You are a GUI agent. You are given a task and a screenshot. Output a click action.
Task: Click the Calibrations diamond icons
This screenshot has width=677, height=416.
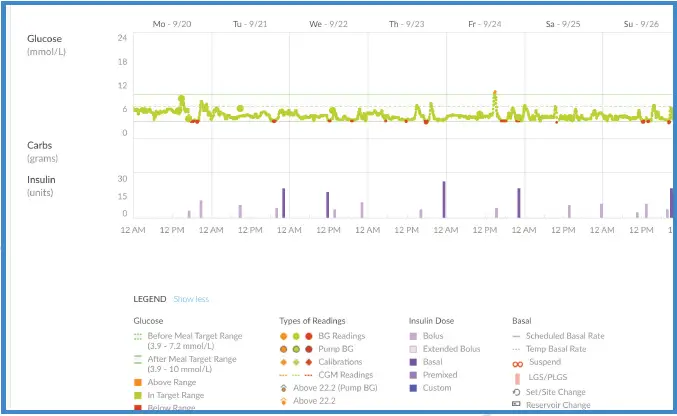[x=296, y=362]
